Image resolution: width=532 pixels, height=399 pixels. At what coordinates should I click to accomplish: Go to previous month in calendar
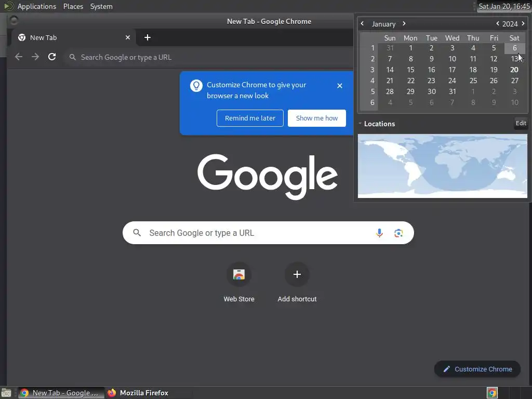tap(362, 23)
